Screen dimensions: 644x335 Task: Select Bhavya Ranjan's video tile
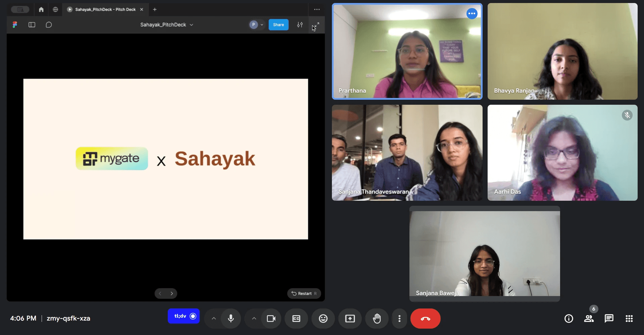pyautogui.click(x=562, y=51)
